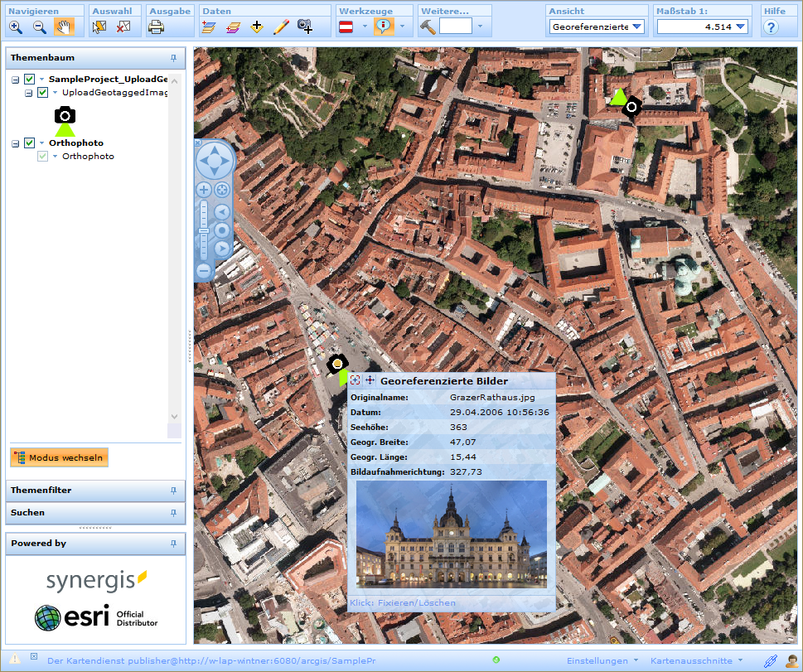
Task: Open the Einstellungen menu in the status bar
Action: point(600,661)
